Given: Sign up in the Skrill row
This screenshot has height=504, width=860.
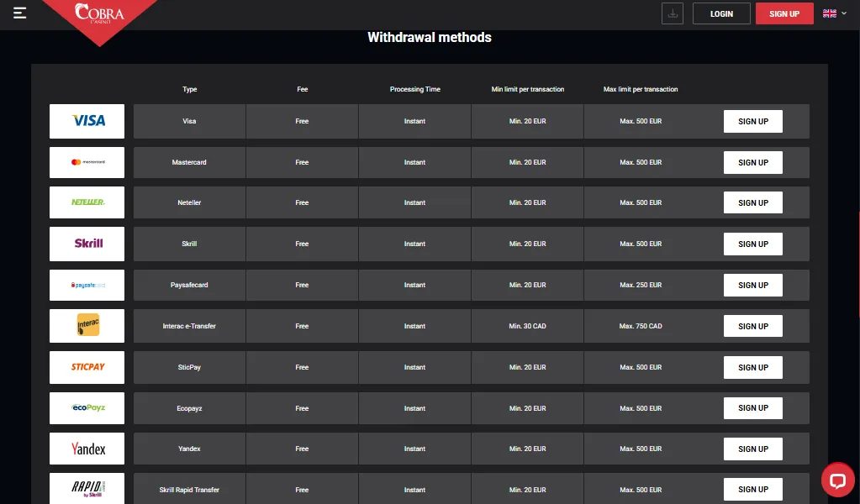Looking at the screenshot, I should click(x=753, y=244).
